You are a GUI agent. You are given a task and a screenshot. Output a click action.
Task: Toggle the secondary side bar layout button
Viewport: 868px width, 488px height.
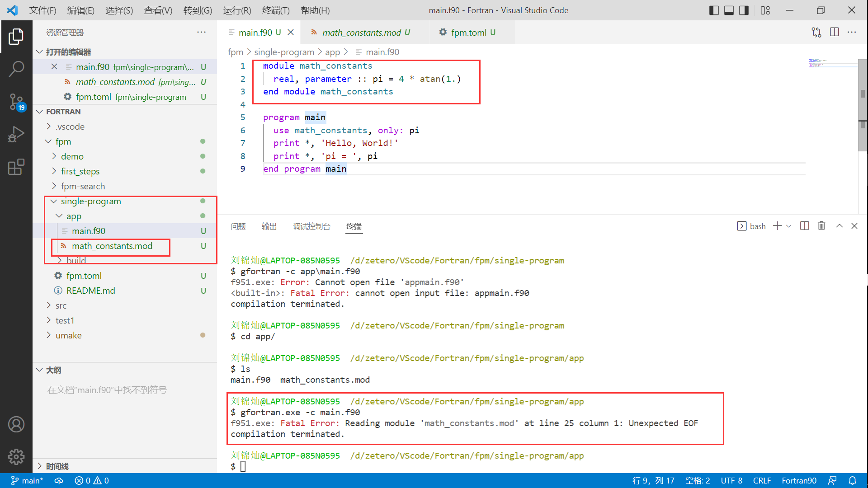pos(744,10)
